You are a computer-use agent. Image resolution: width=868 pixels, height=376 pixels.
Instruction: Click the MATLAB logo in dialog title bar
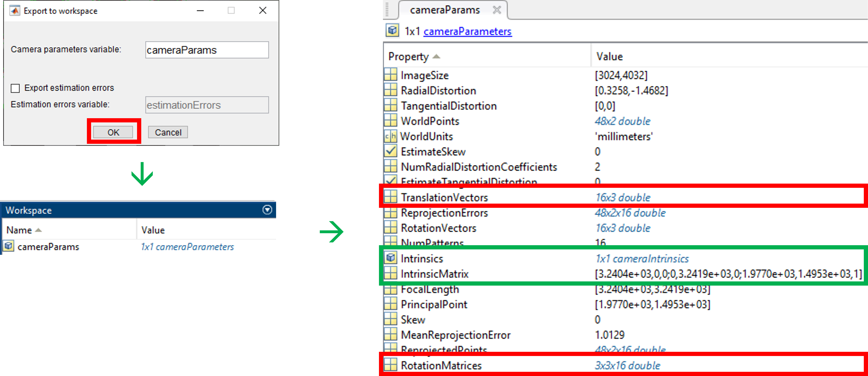click(x=15, y=11)
